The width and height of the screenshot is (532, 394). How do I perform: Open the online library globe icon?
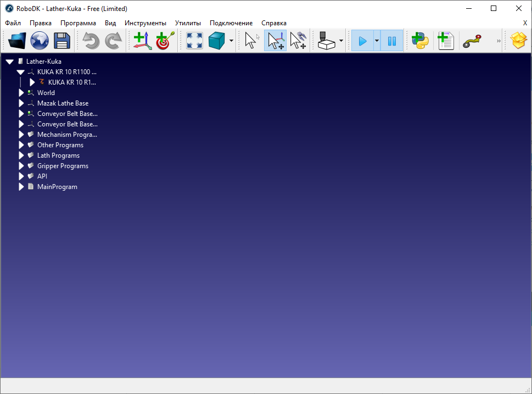[39, 41]
